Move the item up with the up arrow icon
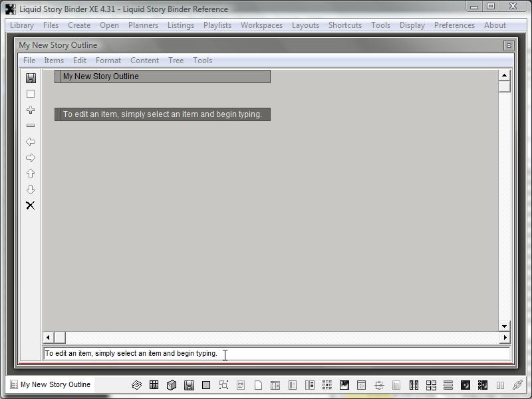Screen dimensions: 532x399 pos(31,174)
